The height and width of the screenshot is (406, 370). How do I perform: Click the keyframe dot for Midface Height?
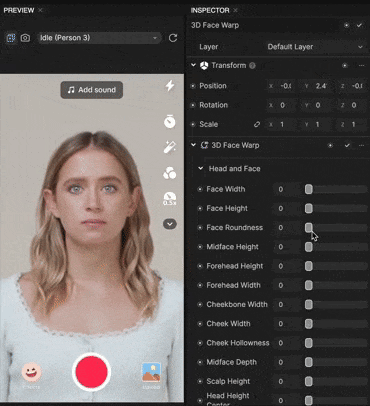200,247
